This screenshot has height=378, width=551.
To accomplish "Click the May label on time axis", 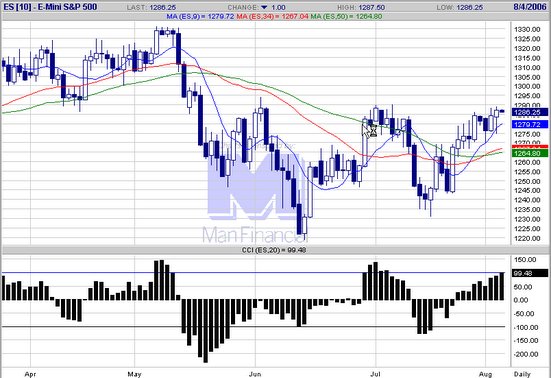I will (134, 374).
